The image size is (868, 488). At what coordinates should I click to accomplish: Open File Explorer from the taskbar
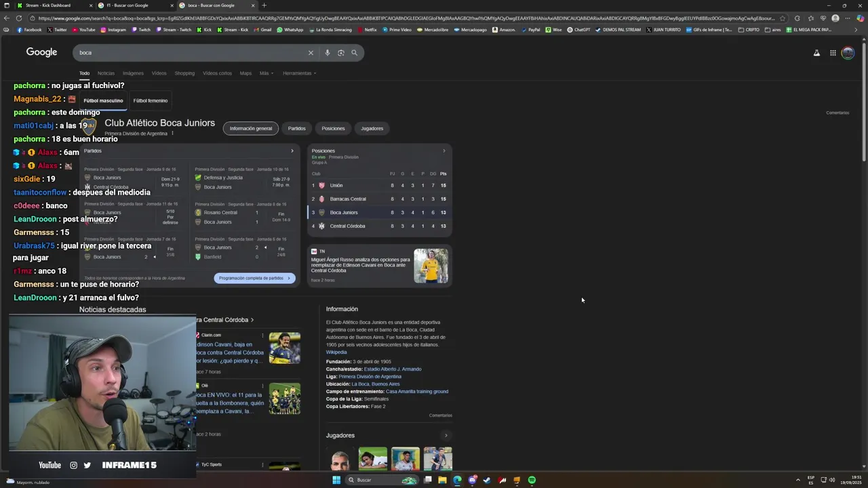pos(442,480)
